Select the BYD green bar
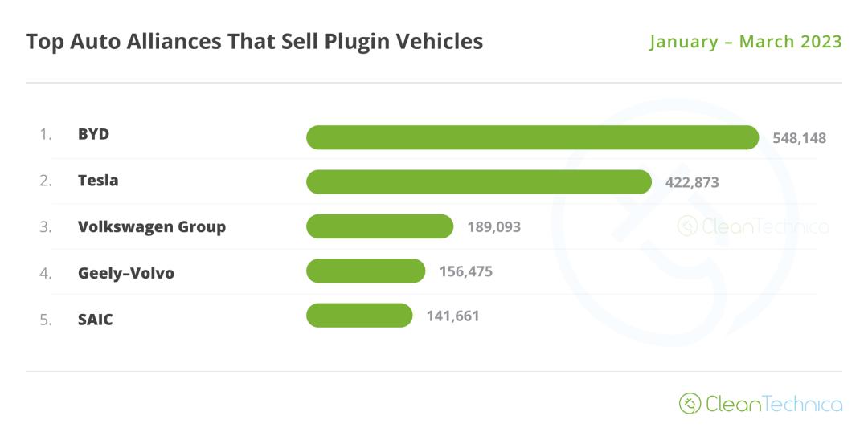The width and height of the screenshot is (868, 436). [532, 137]
